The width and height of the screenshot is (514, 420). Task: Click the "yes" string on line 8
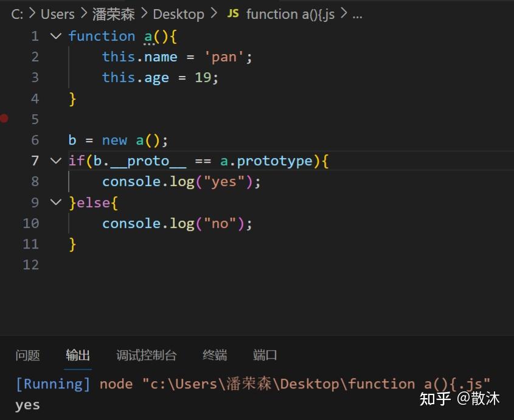tap(224, 182)
